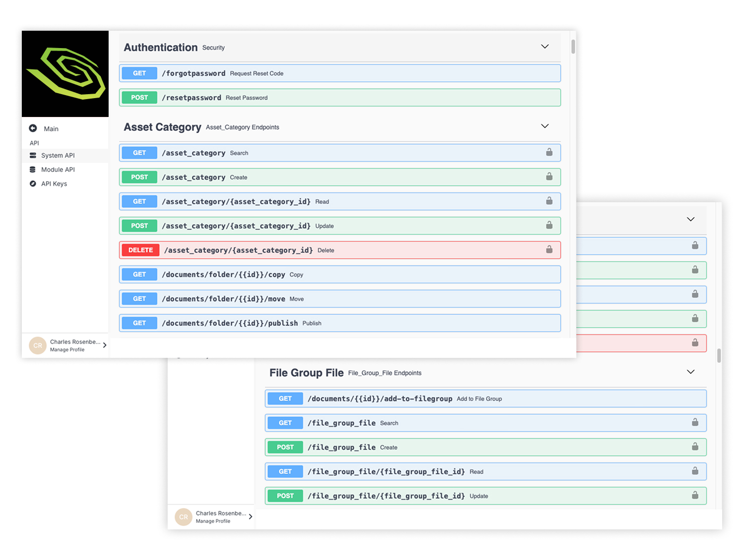Click lock icon on file_group_file Create row
Screen dimensions: 744x560
click(x=695, y=447)
